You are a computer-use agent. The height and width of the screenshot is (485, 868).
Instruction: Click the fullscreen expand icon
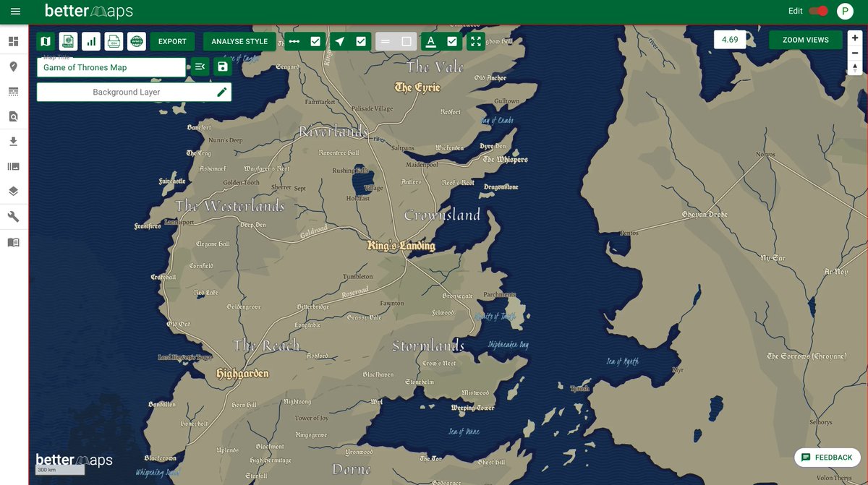[x=475, y=41]
